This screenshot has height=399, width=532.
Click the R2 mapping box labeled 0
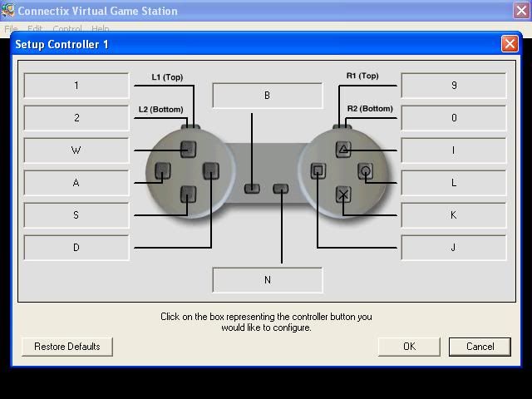pyautogui.click(x=454, y=118)
